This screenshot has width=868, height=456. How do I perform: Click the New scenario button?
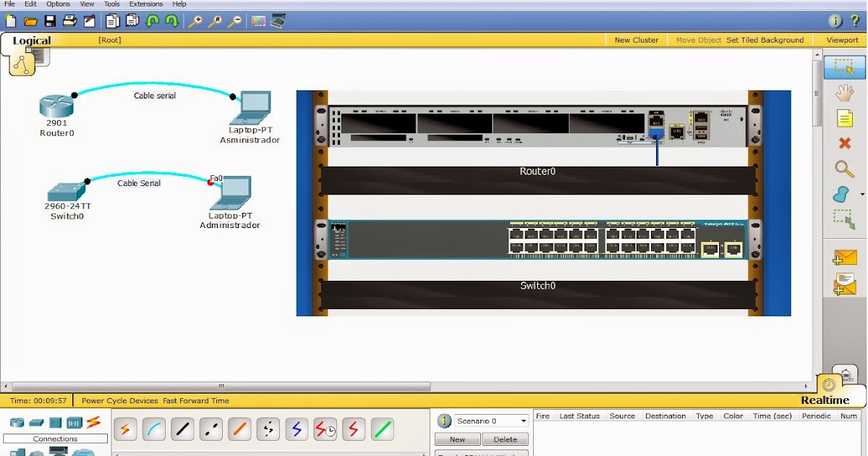[x=457, y=439]
